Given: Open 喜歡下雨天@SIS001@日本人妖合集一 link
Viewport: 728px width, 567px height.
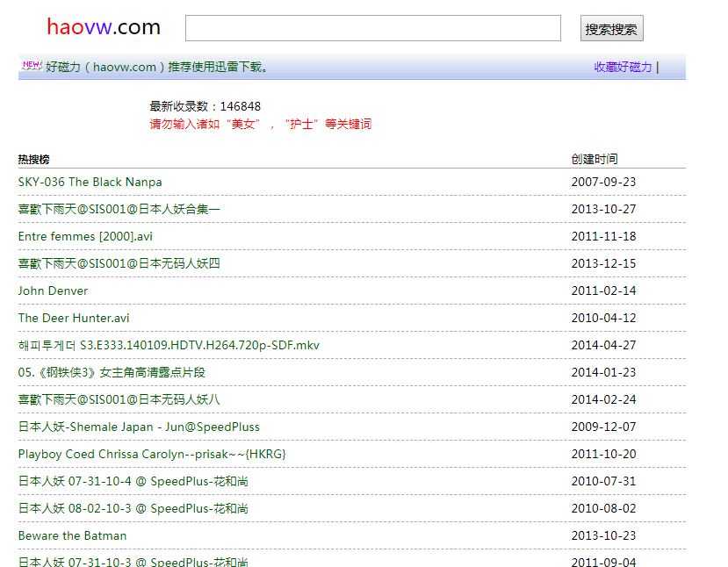Looking at the screenshot, I should 119,209.
